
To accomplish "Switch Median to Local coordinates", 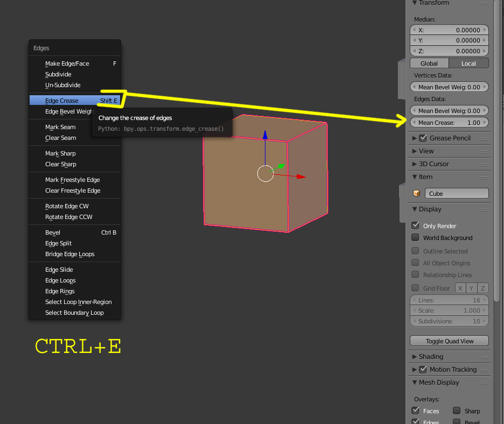I will pyautogui.click(x=468, y=63).
